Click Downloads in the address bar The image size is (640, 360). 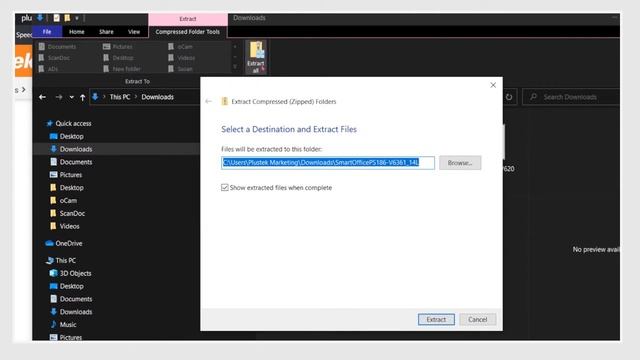click(x=158, y=97)
